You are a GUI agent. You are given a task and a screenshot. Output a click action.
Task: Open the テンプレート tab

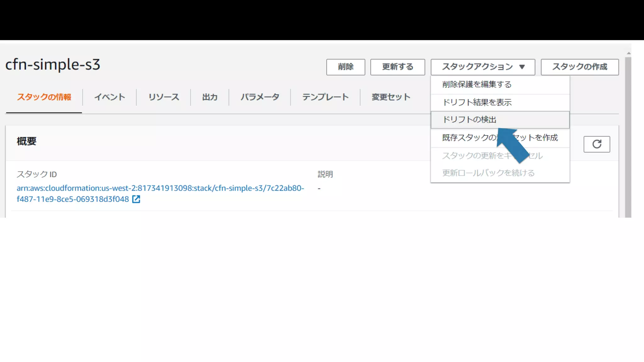pos(325,97)
